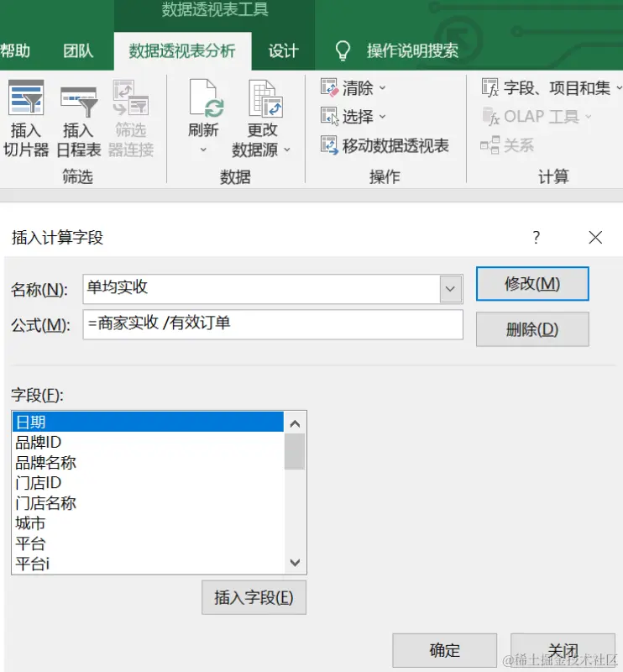Screen dimensions: 623x672
Task: Click the lightbulb 操作说明搜索 icon
Action: click(x=343, y=50)
